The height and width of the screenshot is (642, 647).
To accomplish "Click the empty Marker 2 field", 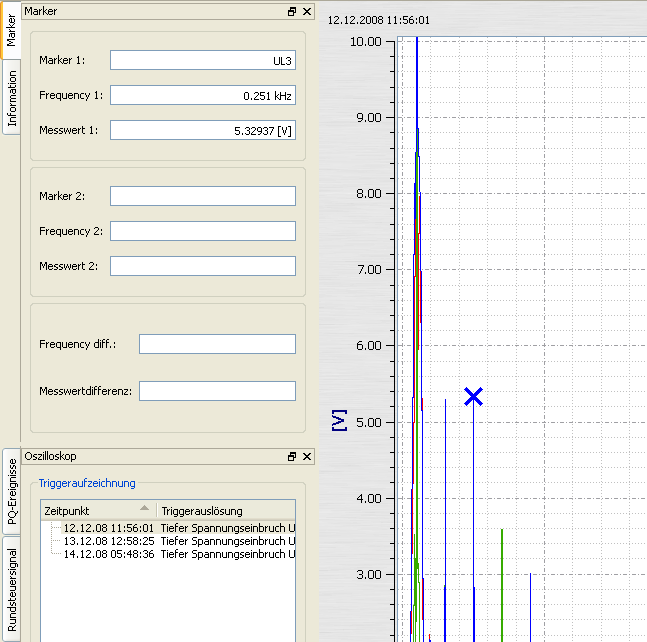I will 203,196.
